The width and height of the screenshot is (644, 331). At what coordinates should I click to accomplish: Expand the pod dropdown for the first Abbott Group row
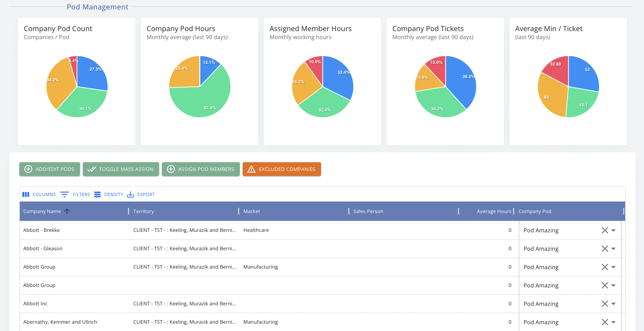[614, 267]
